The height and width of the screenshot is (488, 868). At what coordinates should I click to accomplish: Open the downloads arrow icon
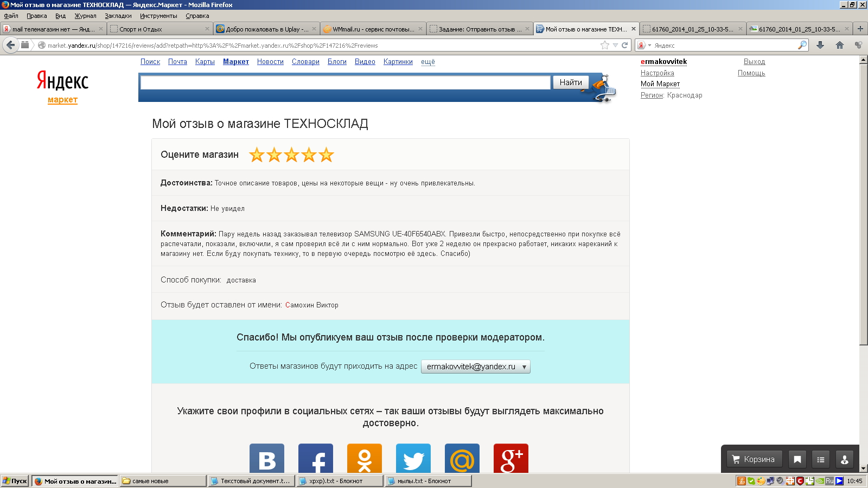(x=820, y=45)
